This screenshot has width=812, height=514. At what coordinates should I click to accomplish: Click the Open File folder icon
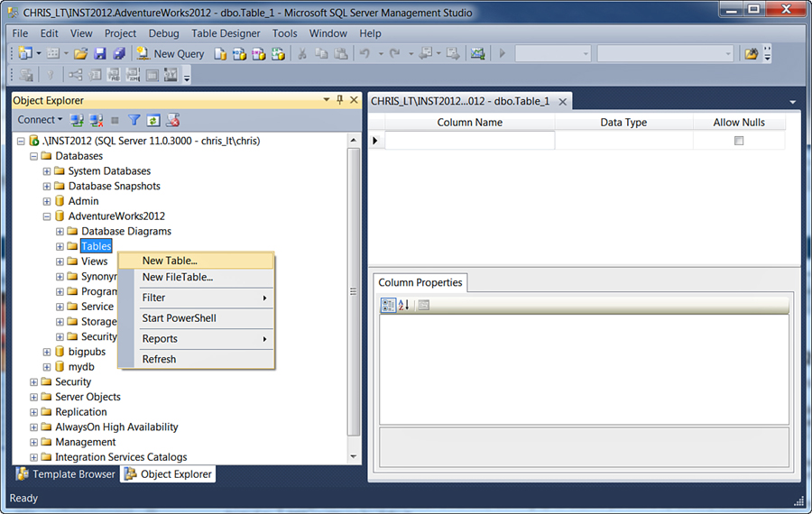(80, 54)
